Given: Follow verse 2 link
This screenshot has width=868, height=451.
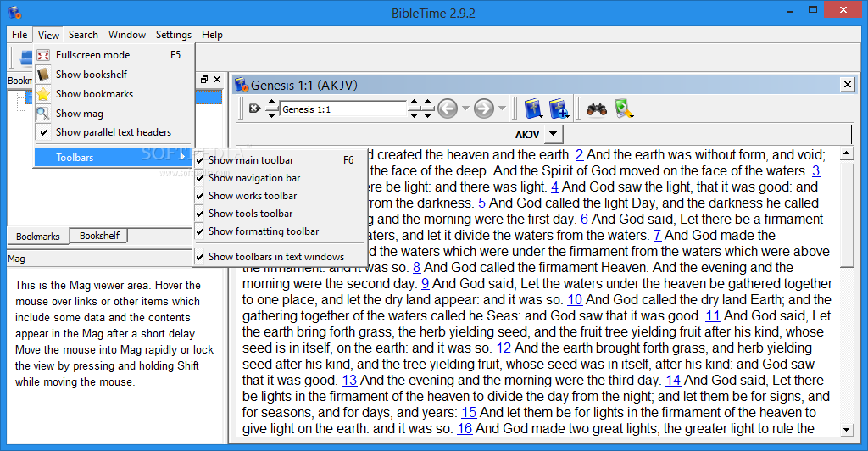Looking at the screenshot, I should point(580,155).
